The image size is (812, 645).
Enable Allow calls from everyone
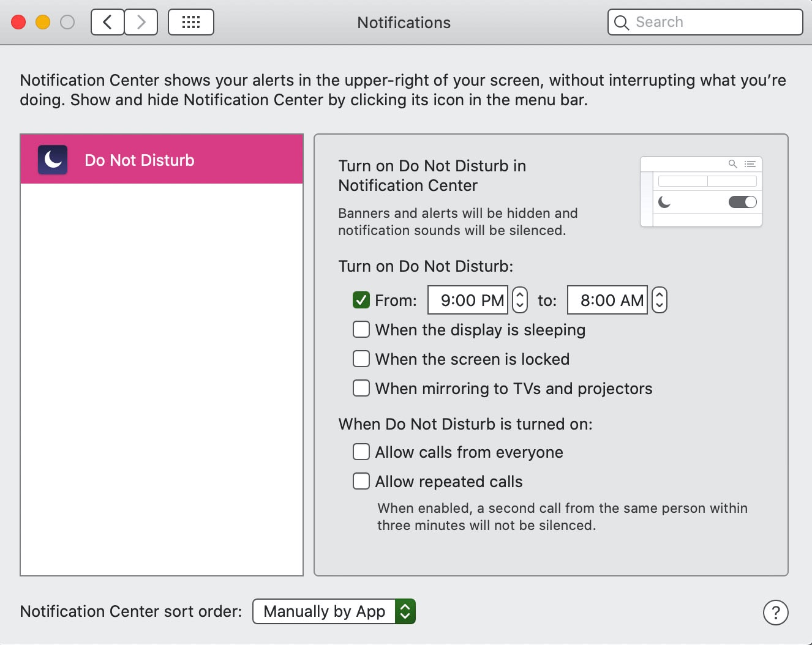click(x=361, y=452)
